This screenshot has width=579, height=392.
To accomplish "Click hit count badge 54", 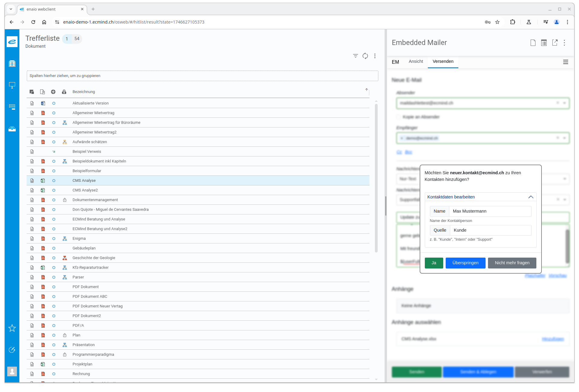I will pyautogui.click(x=77, y=39).
